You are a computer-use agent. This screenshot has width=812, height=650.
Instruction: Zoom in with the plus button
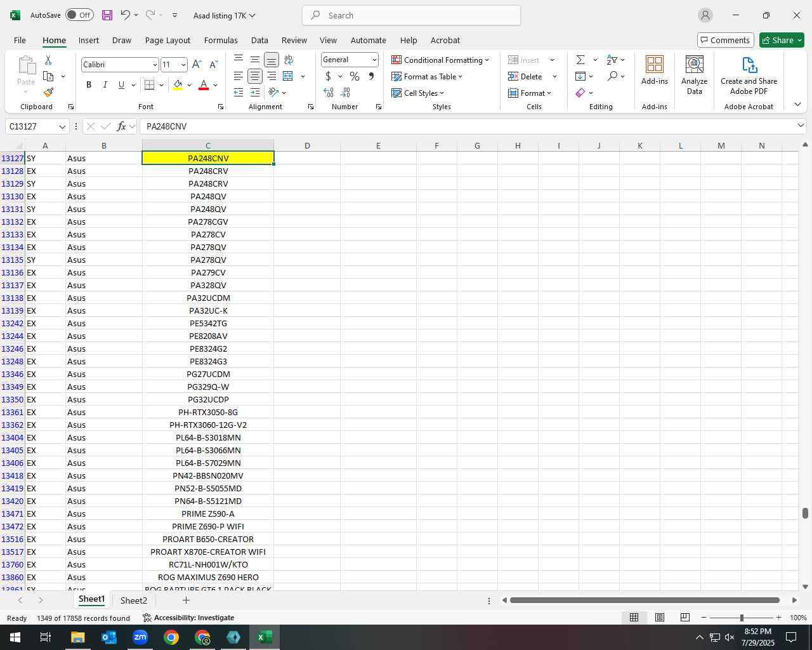pyautogui.click(x=778, y=618)
